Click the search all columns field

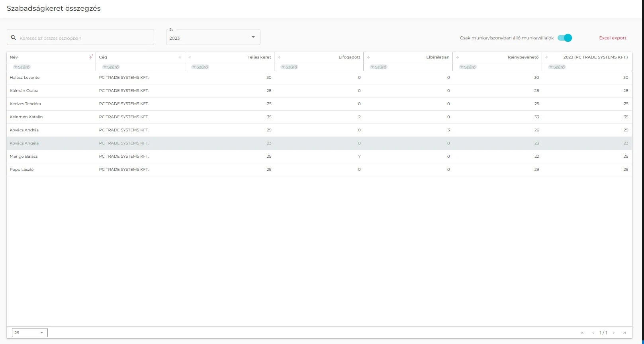(x=84, y=38)
